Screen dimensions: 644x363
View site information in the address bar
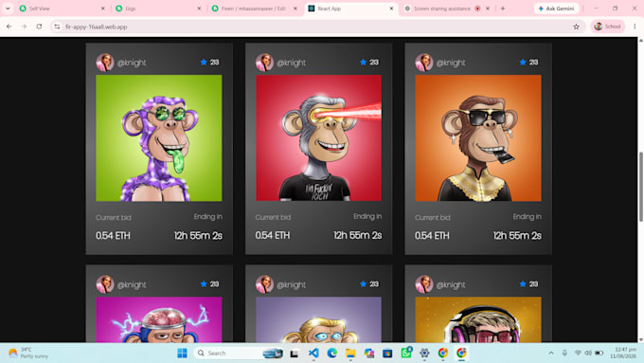coord(57,27)
